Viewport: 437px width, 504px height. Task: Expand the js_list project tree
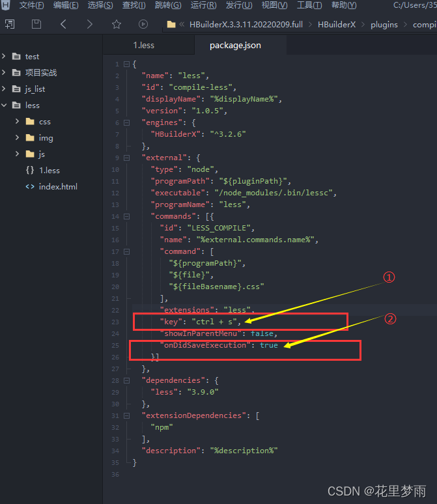pyautogui.click(x=3, y=89)
